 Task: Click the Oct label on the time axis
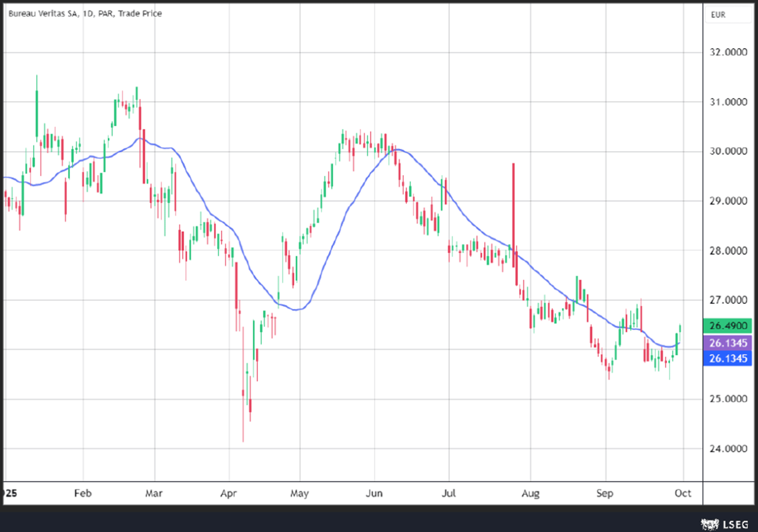pyautogui.click(x=683, y=493)
